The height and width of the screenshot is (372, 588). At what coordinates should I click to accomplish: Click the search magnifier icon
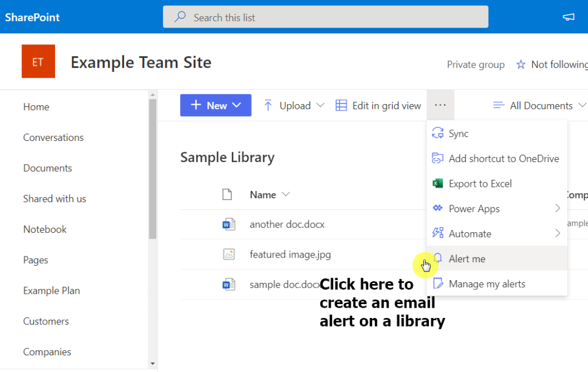click(180, 17)
